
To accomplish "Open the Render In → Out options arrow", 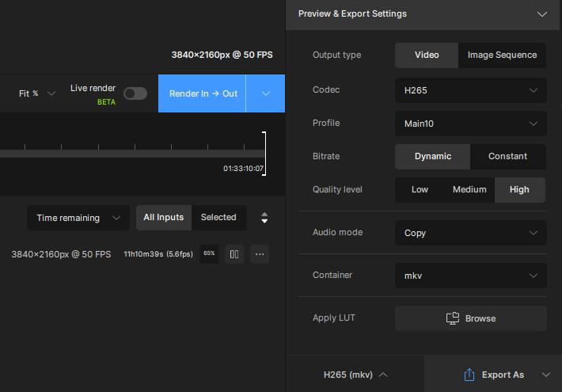I will [x=266, y=93].
